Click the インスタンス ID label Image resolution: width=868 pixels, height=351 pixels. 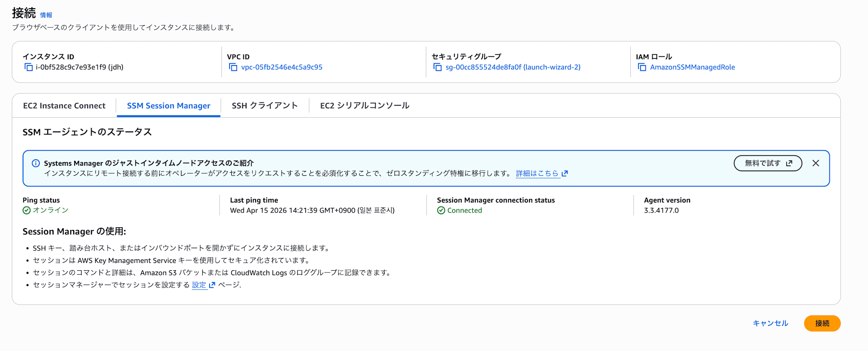pyautogui.click(x=49, y=57)
